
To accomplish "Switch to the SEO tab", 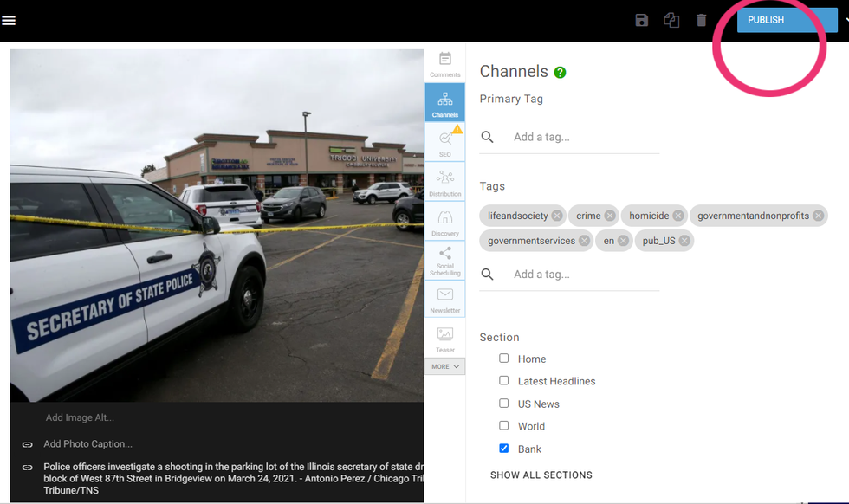I will 445,142.
